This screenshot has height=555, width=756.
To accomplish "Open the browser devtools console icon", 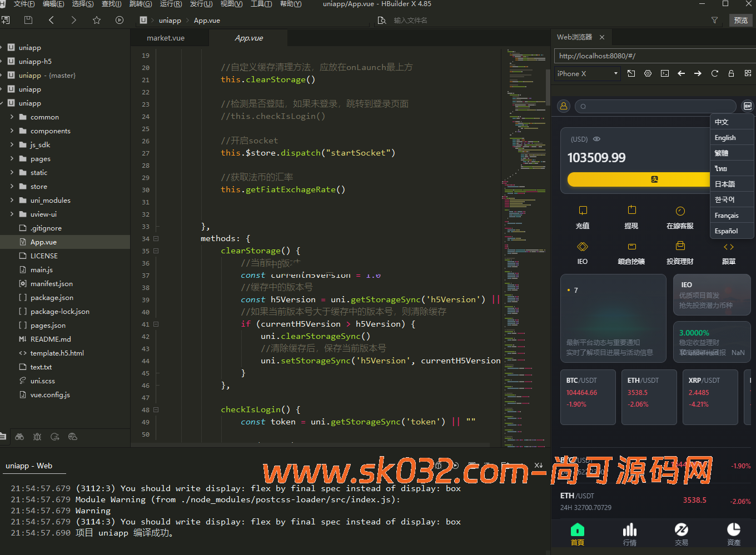I will [x=665, y=73].
